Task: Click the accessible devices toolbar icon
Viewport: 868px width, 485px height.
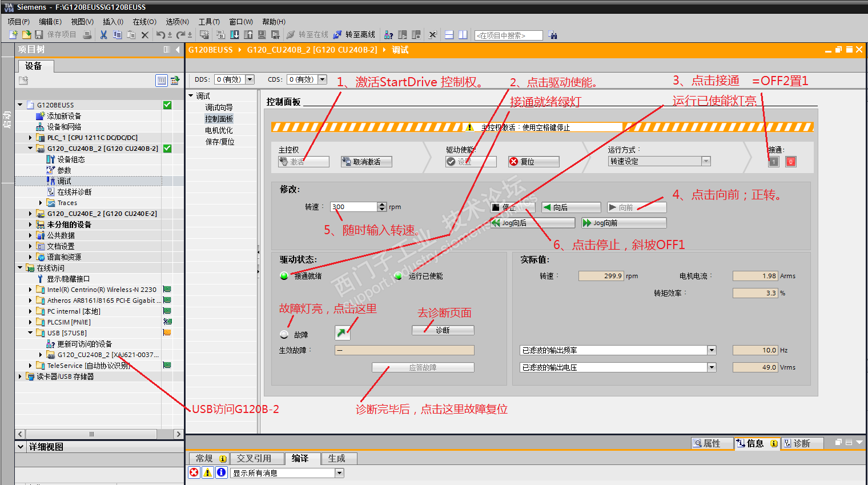Action: [389, 35]
